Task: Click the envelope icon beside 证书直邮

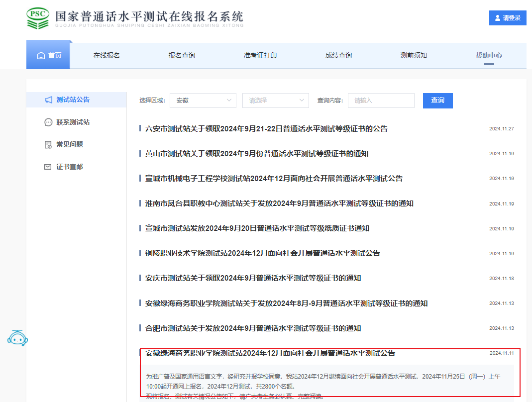Action: point(48,167)
